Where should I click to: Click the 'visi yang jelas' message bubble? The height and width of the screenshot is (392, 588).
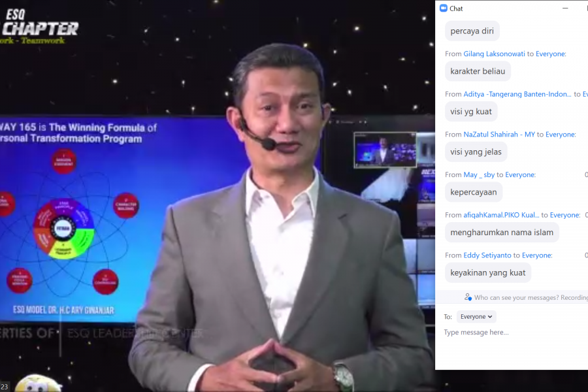tap(476, 152)
